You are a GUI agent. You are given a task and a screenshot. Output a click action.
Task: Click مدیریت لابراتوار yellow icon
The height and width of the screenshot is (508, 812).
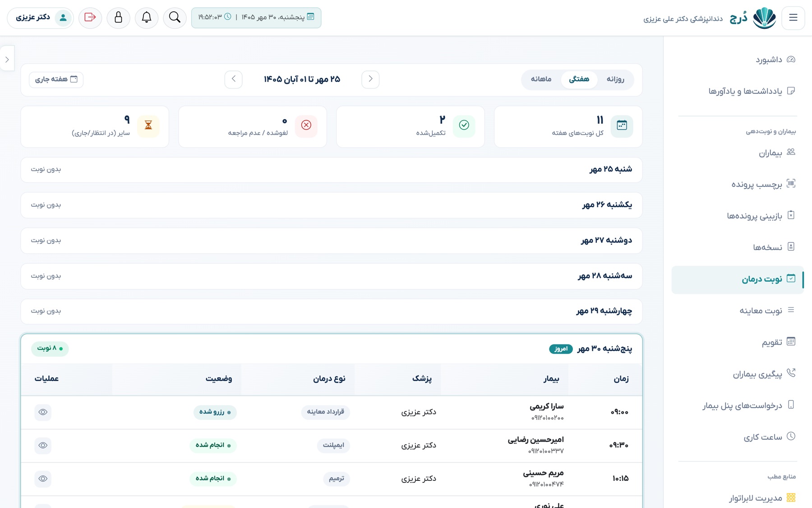[791, 498]
